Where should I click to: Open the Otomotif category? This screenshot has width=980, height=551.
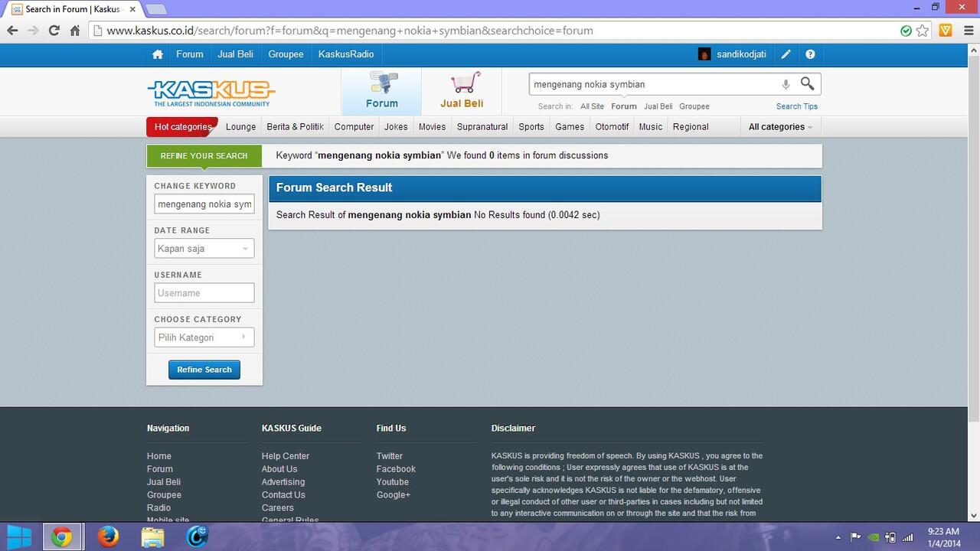click(x=612, y=127)
